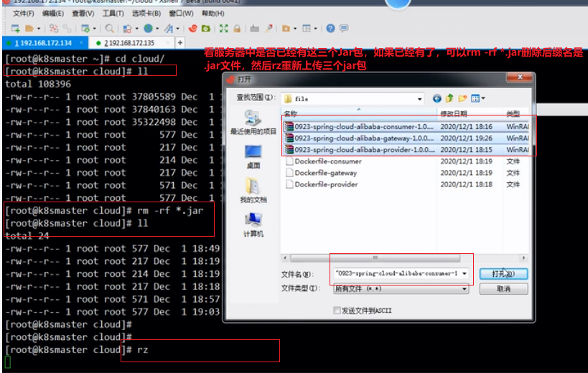Image resolution: width=588 pixels, height=373 pixels.
Task: Click the color scheme icon in toolbar
Action: [x=128, y=29]
